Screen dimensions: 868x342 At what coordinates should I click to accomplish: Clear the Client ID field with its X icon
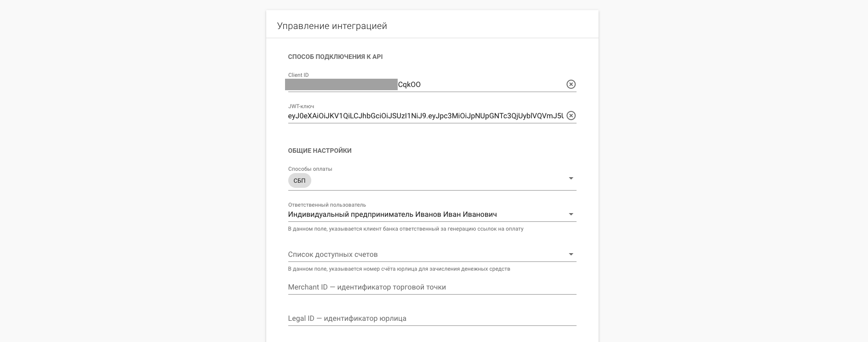pyautogui.click(x=571, y=84)
